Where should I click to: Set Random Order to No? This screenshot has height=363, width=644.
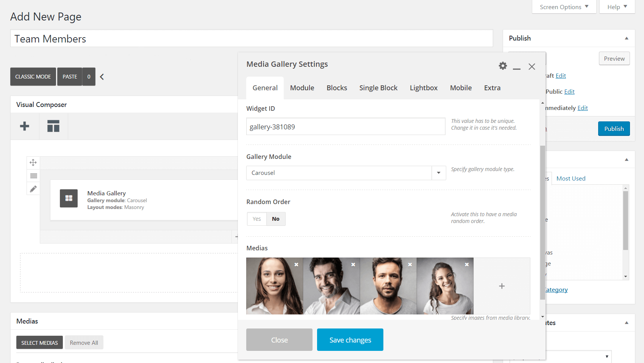pos(276,219)
